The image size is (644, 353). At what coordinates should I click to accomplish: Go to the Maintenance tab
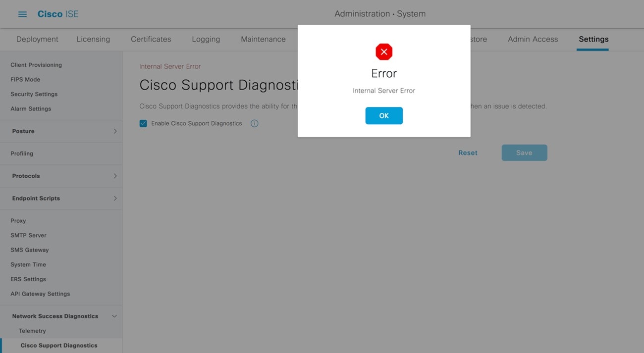tap(263, 39)
